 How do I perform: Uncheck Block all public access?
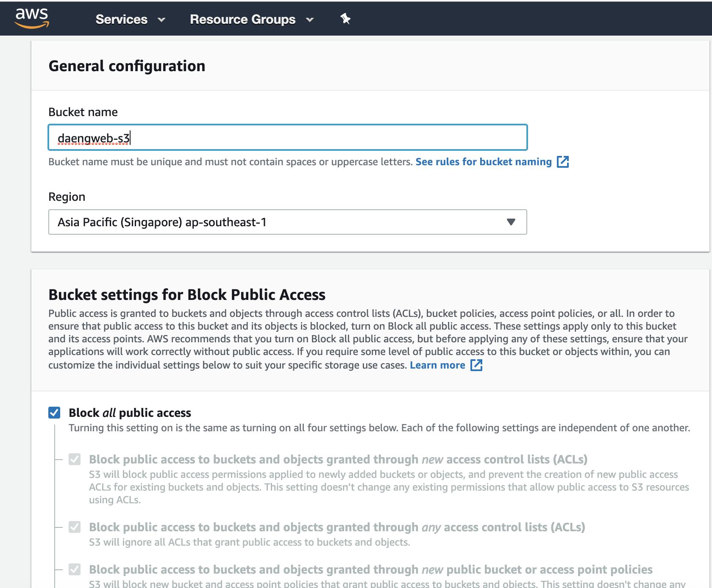[54, 412]
